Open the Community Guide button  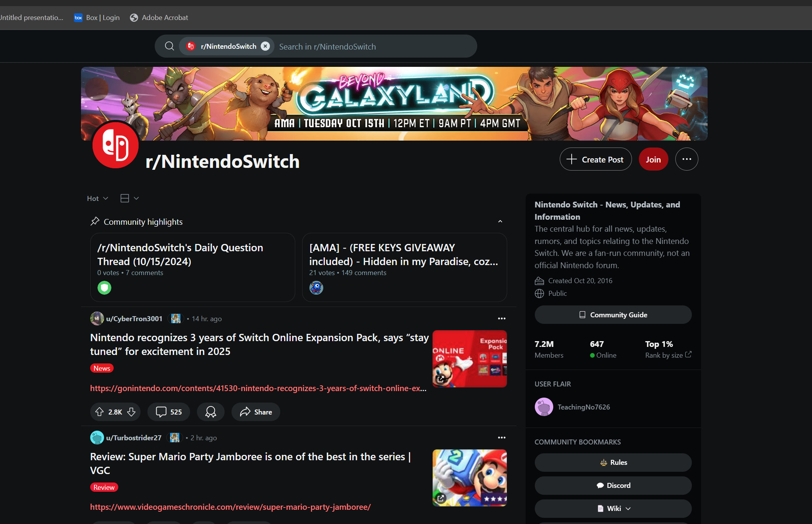tap(613, 315)
